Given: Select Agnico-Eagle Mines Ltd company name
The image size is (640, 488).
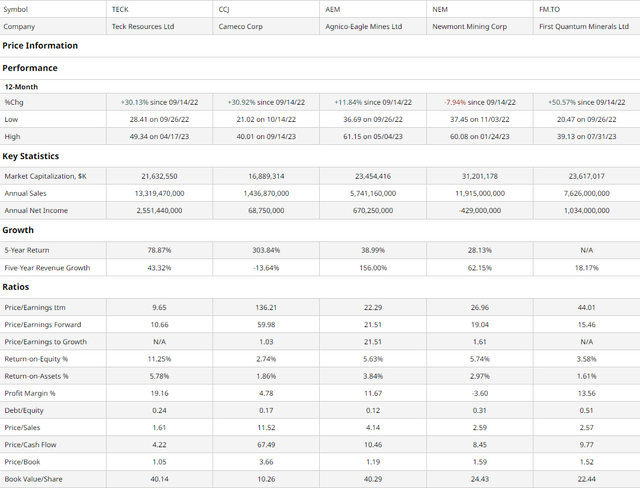Looking at the screenshot, I should click(364, 27).
